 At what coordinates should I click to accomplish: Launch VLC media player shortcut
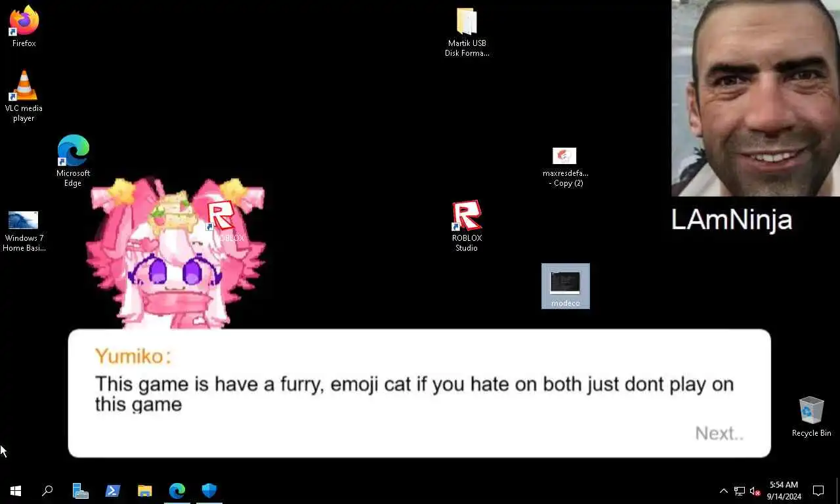(24, 96)
